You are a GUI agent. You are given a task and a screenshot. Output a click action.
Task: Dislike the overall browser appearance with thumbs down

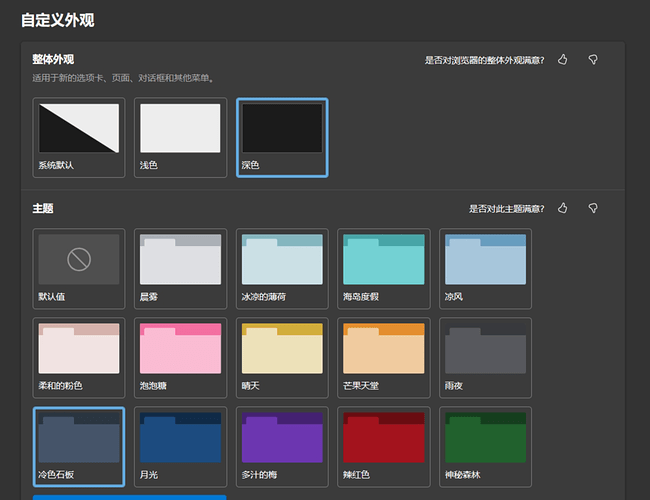point(593,60)
